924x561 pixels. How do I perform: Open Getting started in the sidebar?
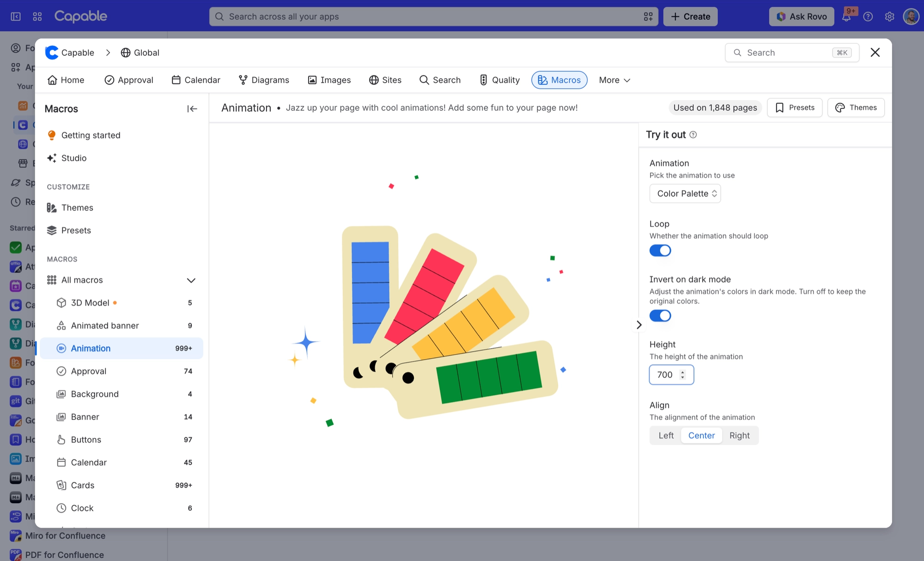[122, 135]
